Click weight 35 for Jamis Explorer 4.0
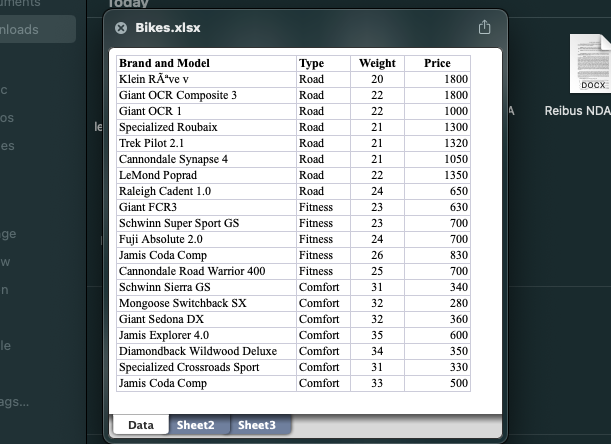 pos(377,335)
